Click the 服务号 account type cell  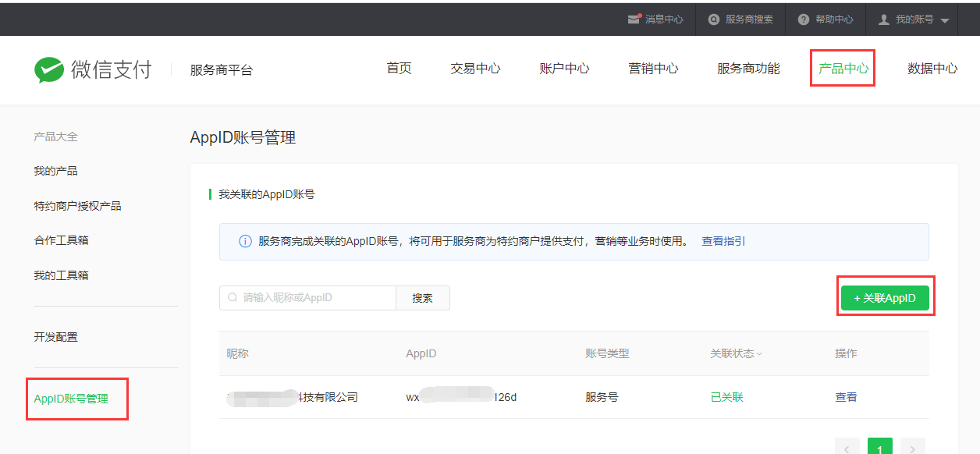[602, 397]
